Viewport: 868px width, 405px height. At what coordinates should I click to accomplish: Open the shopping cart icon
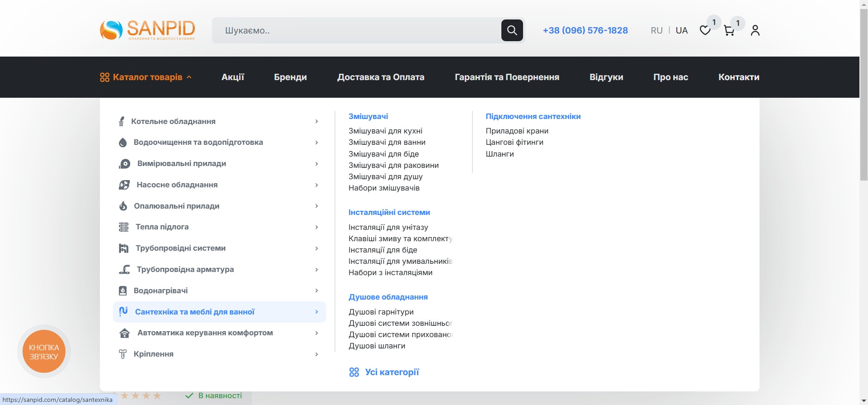pos(728,30)
